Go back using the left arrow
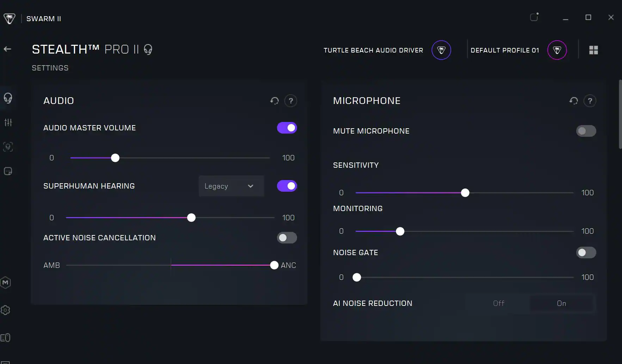This screenshot has height=364, width=622. point(7,49)
